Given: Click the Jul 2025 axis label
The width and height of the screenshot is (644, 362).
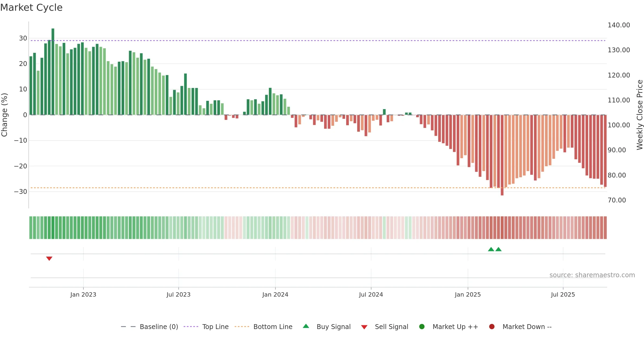Looking at the screenshot, I should coord(563,294).
